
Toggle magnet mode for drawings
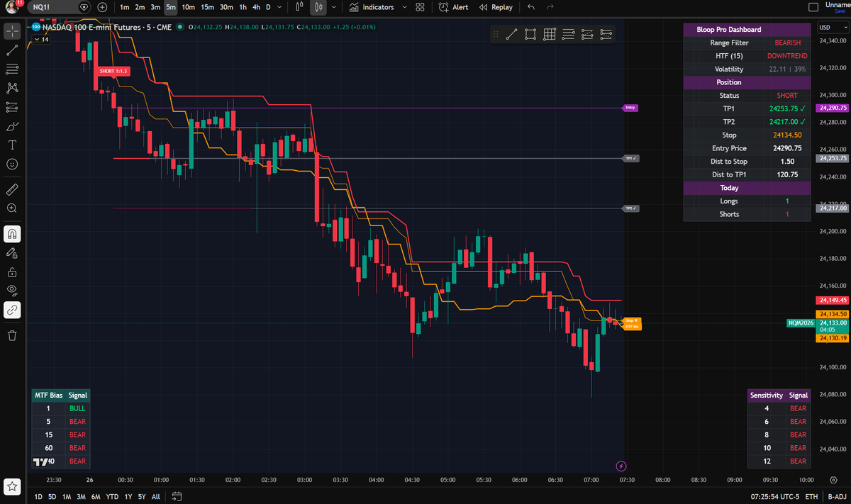(12, 233)
